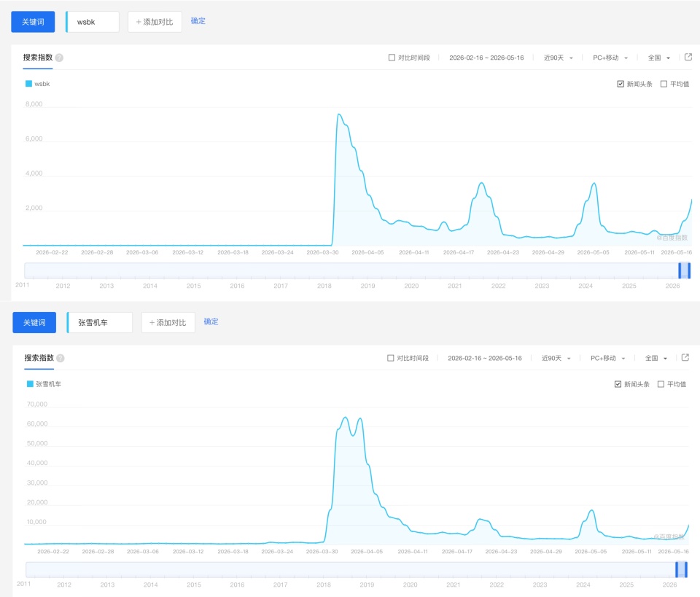Image resolution: width=700 pixels, height=597 pixels.
Task: Toggle 张雪机车 legend color swatch
Action: (31, 383)
